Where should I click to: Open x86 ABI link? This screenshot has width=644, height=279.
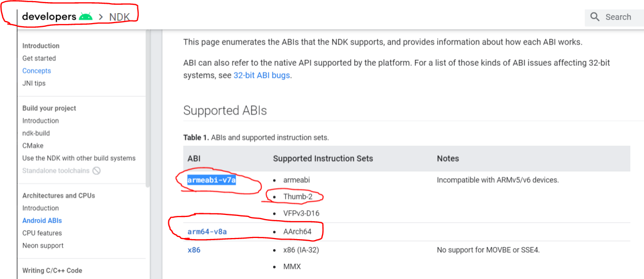[x=194, y=250]
